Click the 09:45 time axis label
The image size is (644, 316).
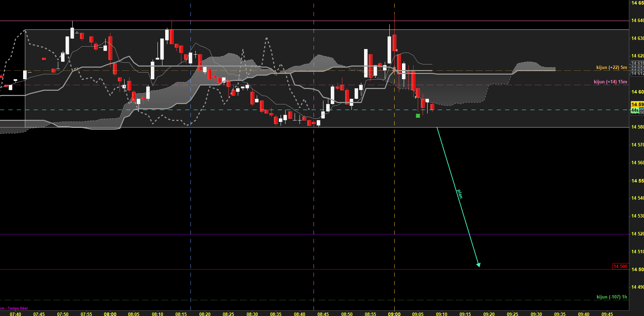[x=607, y=314]
